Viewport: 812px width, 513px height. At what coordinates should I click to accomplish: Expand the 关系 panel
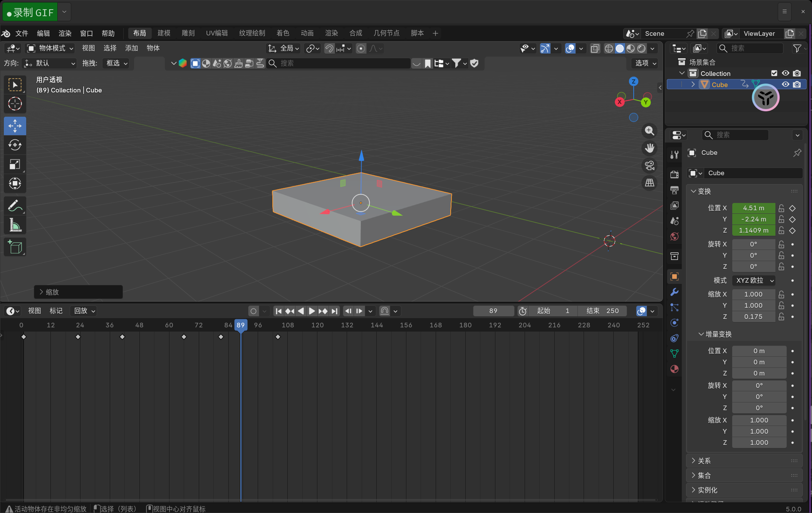pos(705,461)
